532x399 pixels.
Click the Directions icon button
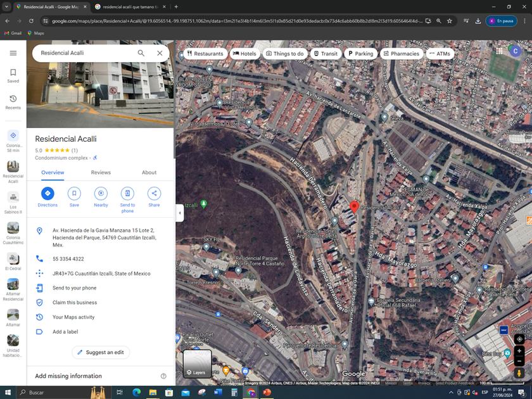point(47,193)
